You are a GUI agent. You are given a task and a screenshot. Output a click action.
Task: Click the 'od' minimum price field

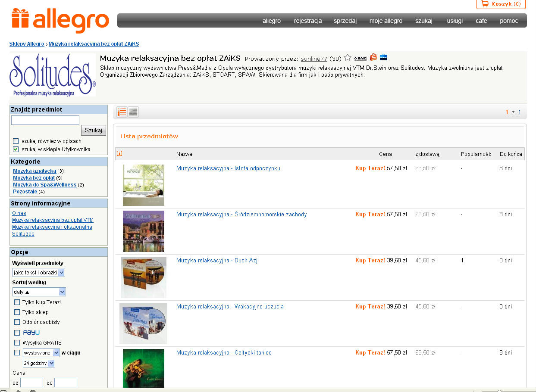(x=32, y=383)
